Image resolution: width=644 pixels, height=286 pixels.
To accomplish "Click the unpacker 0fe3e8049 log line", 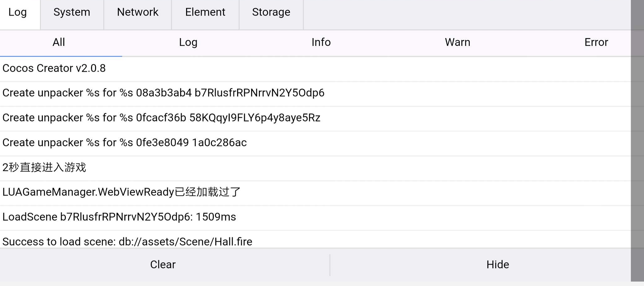I will point(124,143).
